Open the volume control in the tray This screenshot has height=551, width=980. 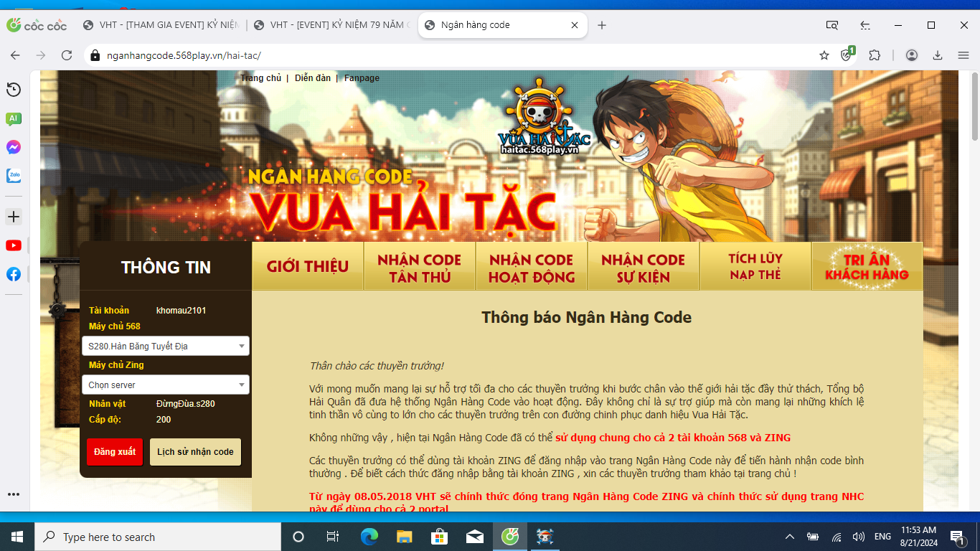(x=858, y=537)
